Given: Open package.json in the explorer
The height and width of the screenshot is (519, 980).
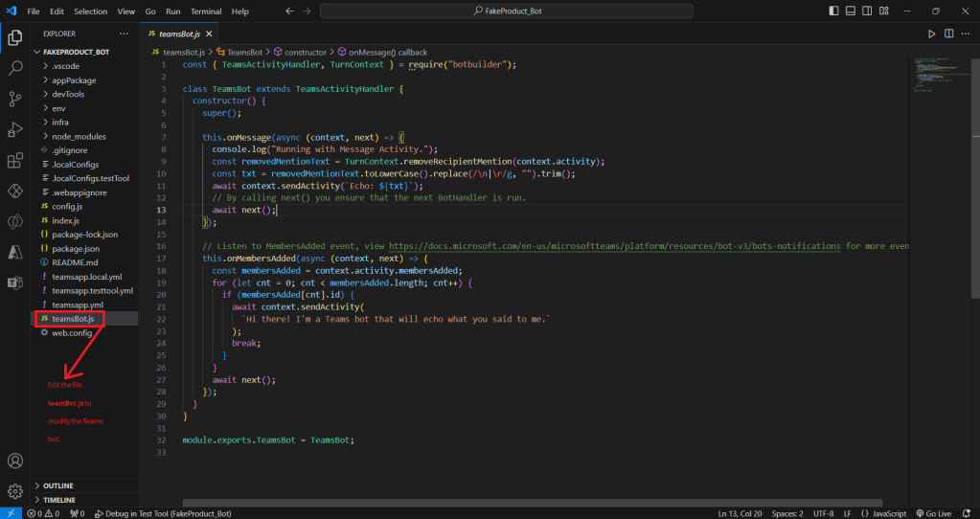Looking at the screenshot, I should point(74,248).
